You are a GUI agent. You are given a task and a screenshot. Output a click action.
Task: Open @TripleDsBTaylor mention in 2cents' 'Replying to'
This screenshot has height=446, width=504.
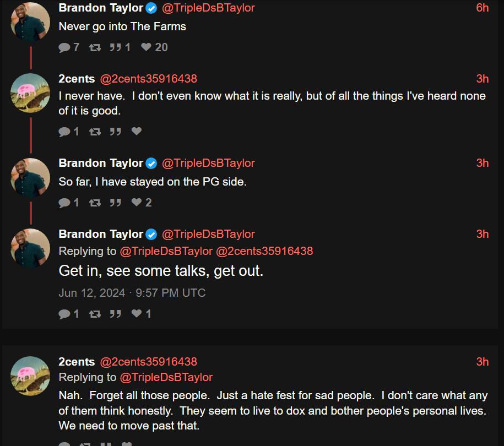(166, 377)
